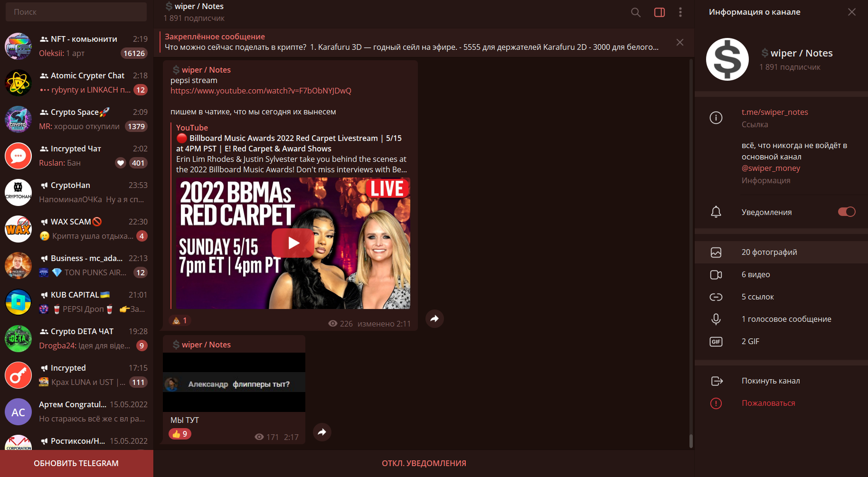Open the KUB CAPITAL channel
The height and width of the screenshot is (477, 868).
click(76, 302)
